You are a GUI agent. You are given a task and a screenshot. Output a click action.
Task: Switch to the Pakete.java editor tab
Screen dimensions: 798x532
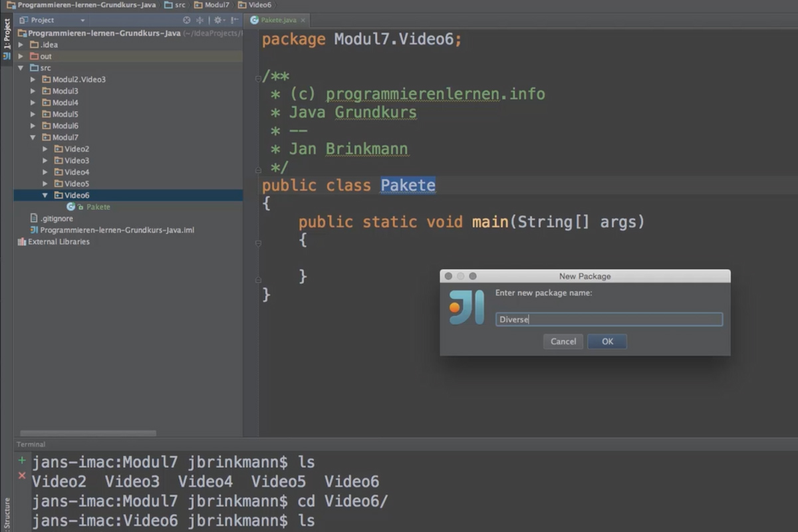coord(279,20)
